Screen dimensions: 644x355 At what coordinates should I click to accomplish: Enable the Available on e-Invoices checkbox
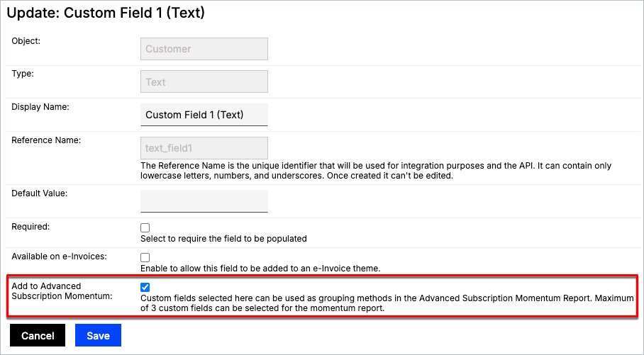tap(145, 257)
